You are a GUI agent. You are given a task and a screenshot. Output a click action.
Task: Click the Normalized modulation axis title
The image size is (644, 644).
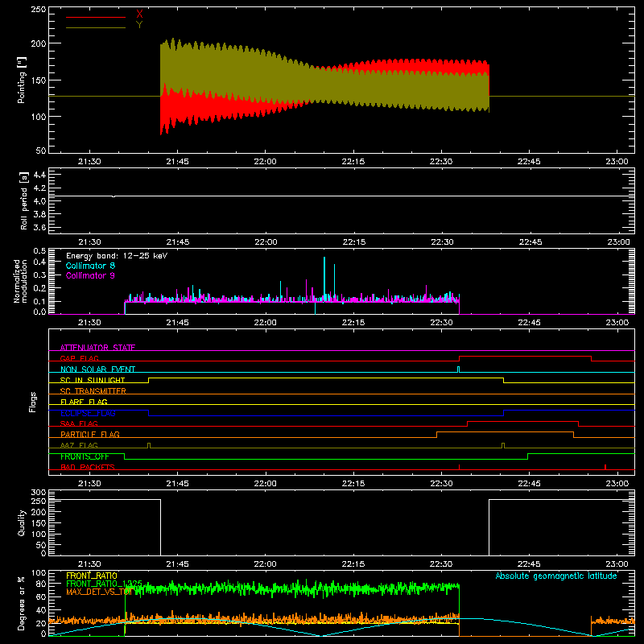coord(21,281)
